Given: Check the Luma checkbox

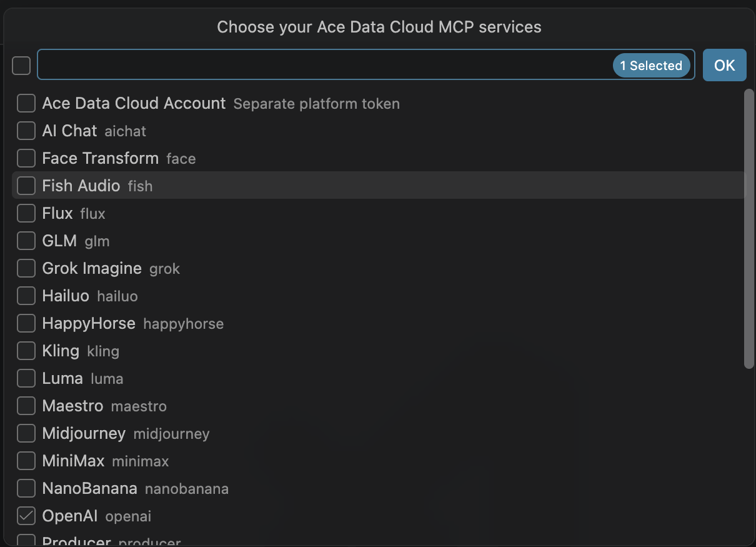Looking at the screenshot, I should 26,378.
